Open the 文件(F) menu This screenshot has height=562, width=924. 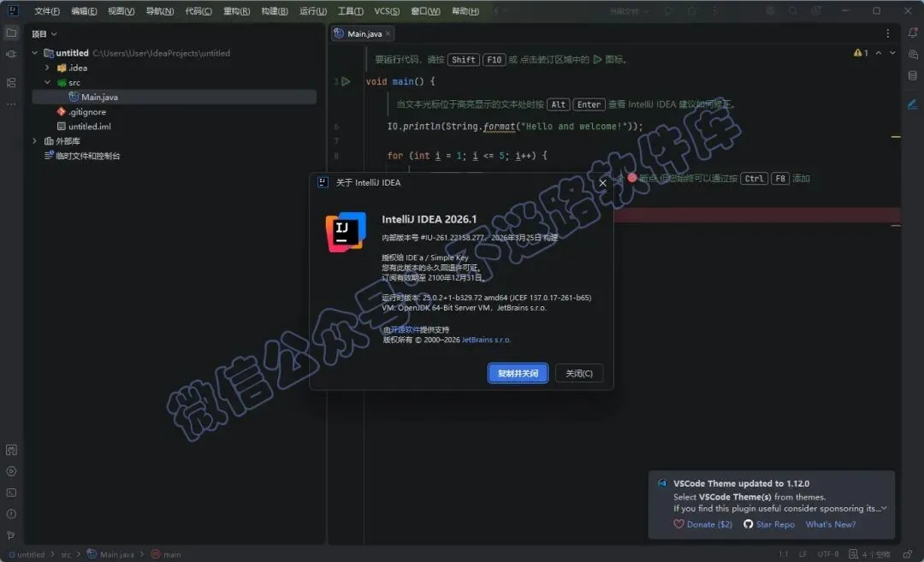[47, 11]
